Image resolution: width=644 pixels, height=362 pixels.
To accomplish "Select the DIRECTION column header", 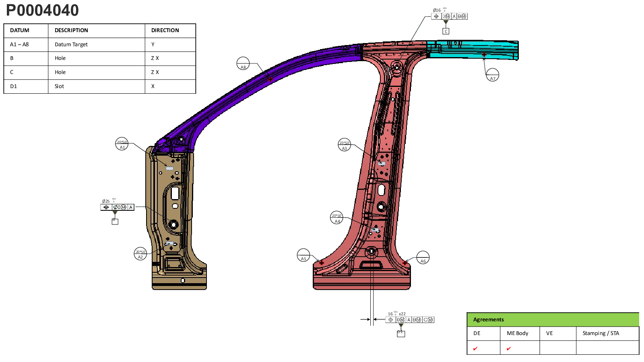I will click(x=165, y=31).
